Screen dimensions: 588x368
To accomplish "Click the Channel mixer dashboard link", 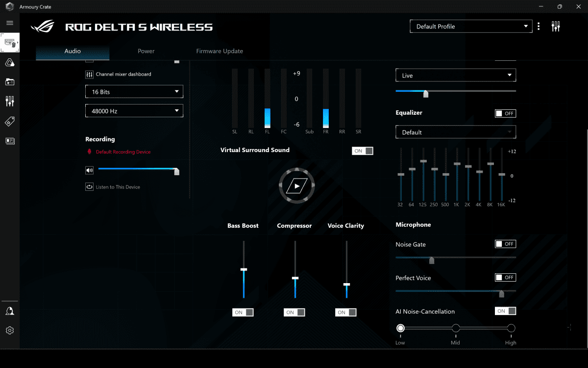I will point(123,75).
